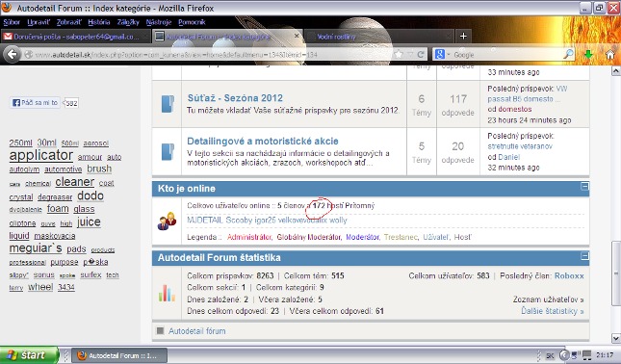Viewport: 621px width, 364px height.
Task: Select the wheel tag
Action: [x=40, y=287]
